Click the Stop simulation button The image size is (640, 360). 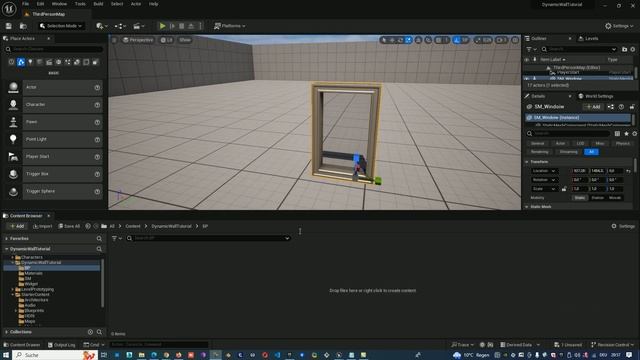182,26
